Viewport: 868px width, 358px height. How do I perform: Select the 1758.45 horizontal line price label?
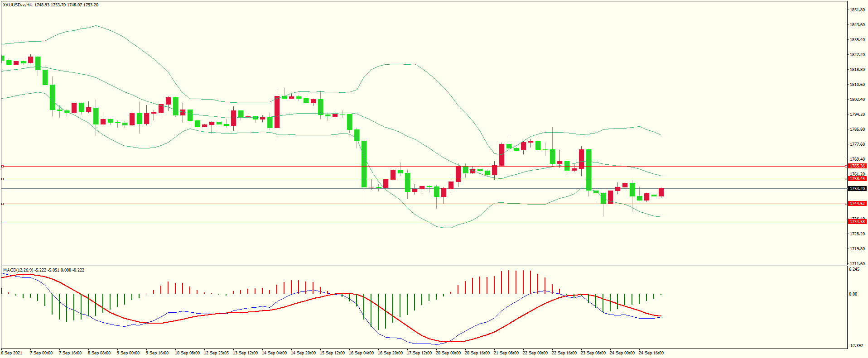857,179
